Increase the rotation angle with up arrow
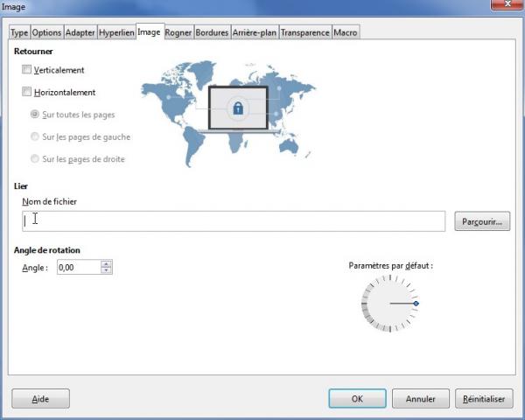Screen dimensions: 525x420 (x=107, y=264)
